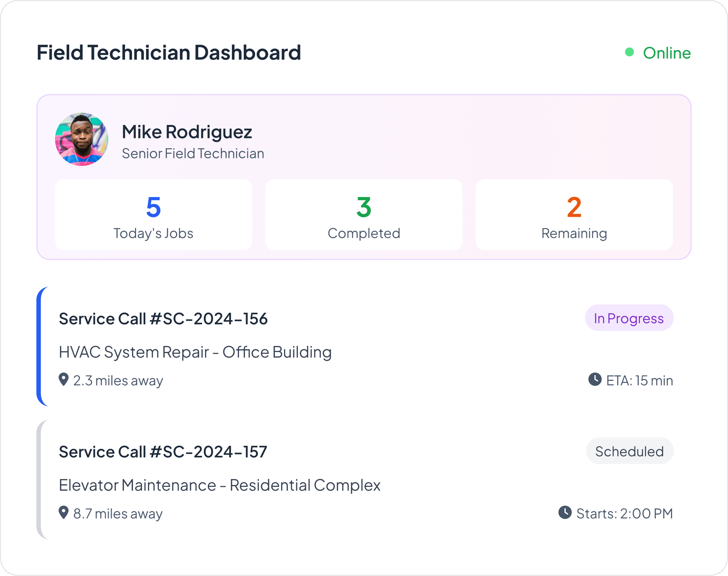Click the Online status label

click(667, 53)
